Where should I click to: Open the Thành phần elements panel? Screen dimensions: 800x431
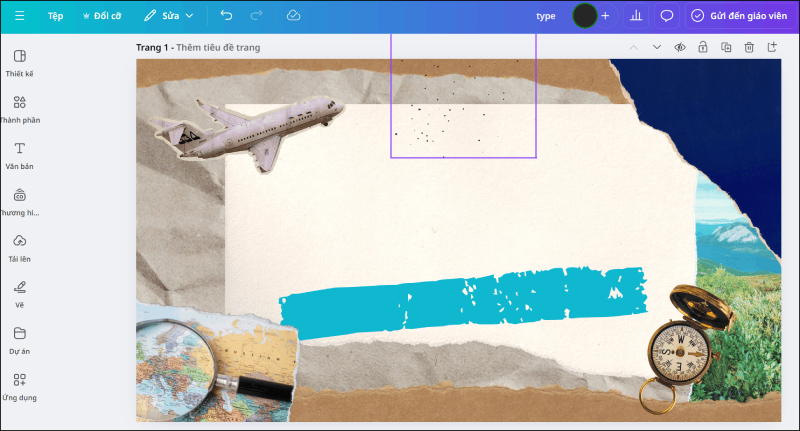point(19,108)
